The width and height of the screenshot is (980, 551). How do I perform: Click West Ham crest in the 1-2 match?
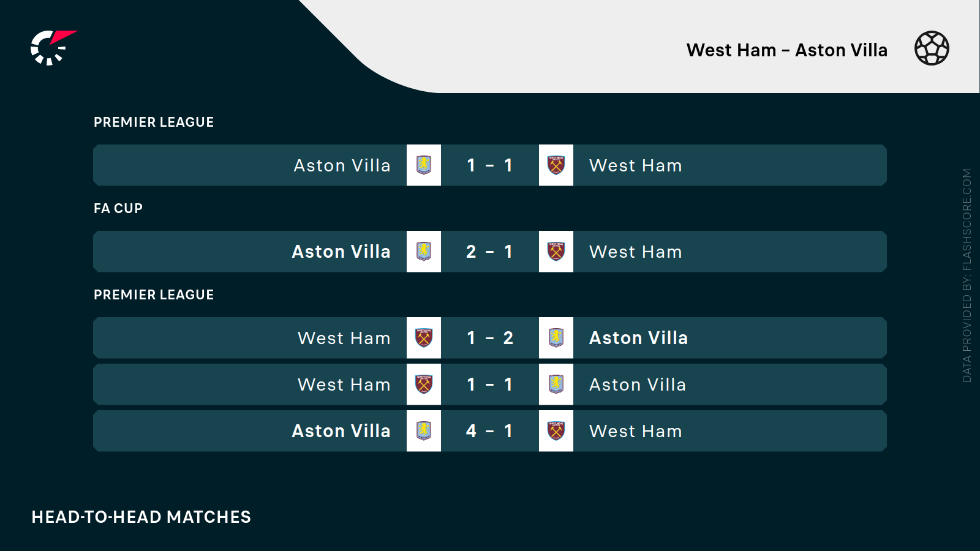click(424, 338)
